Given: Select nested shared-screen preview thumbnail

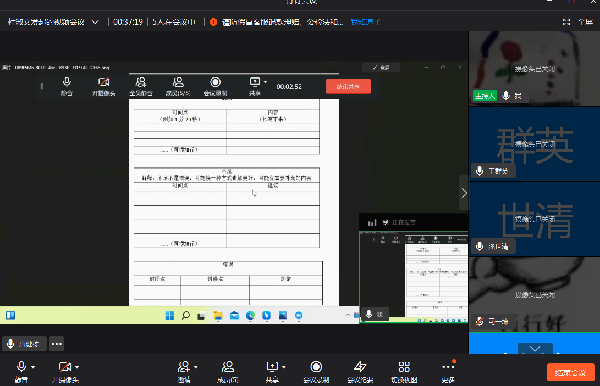Looking at the screenshot, I should coord(414,277).
